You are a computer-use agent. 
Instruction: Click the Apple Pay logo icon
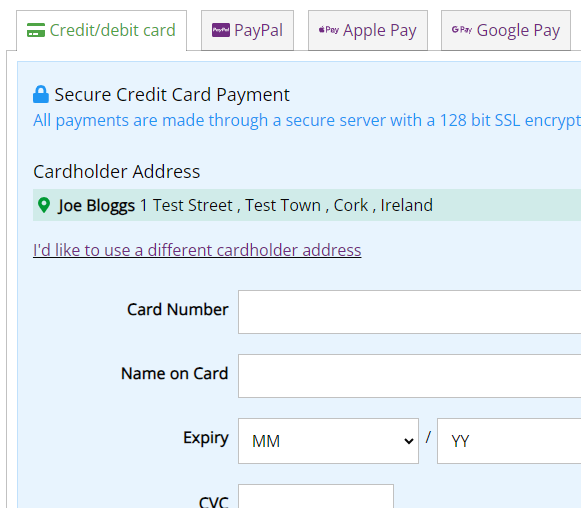coord(329,30)
